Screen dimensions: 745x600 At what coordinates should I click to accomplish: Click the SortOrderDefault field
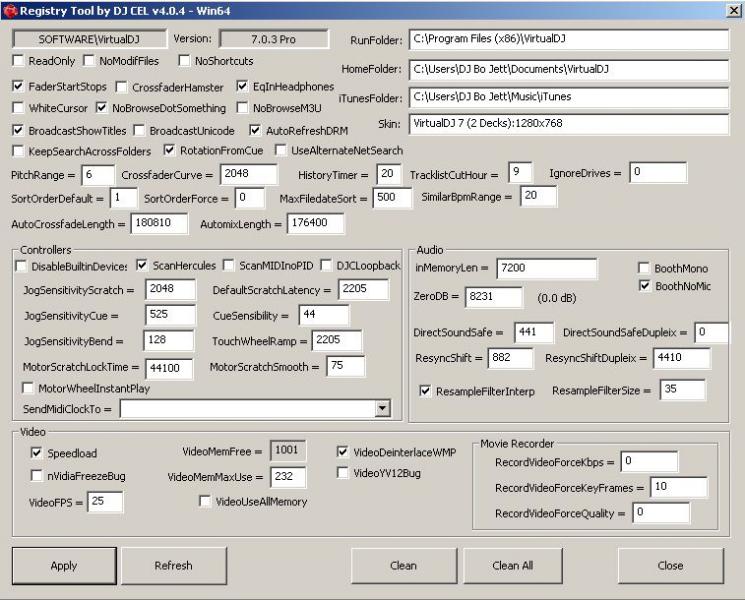[124, 198]
